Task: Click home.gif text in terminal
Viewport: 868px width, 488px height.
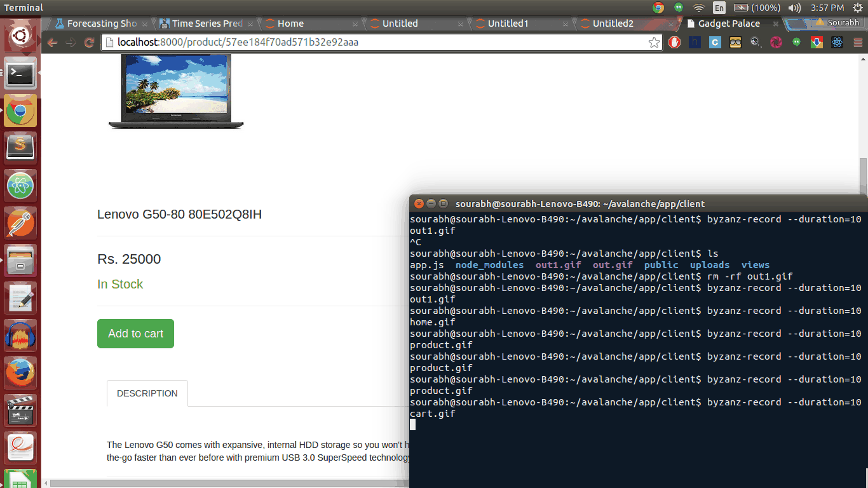Action: click(x=433, y=322)
